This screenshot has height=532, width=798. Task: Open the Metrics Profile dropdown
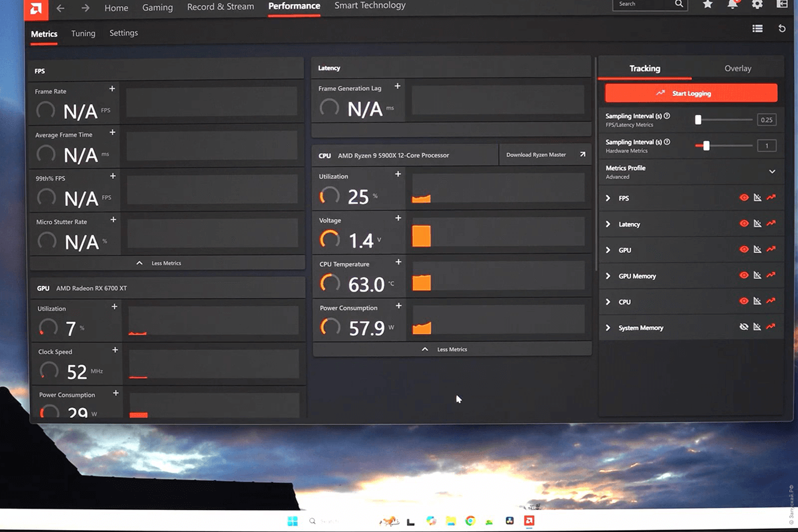click(x=772, y=172)
